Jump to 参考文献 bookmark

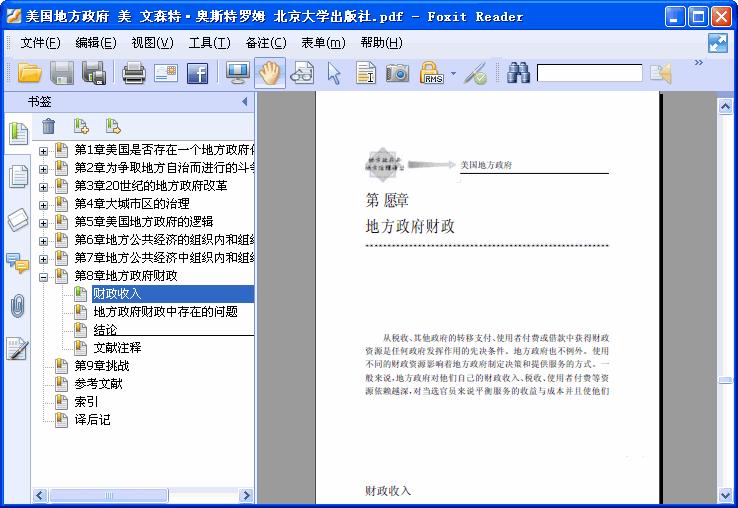coord(98,384)
